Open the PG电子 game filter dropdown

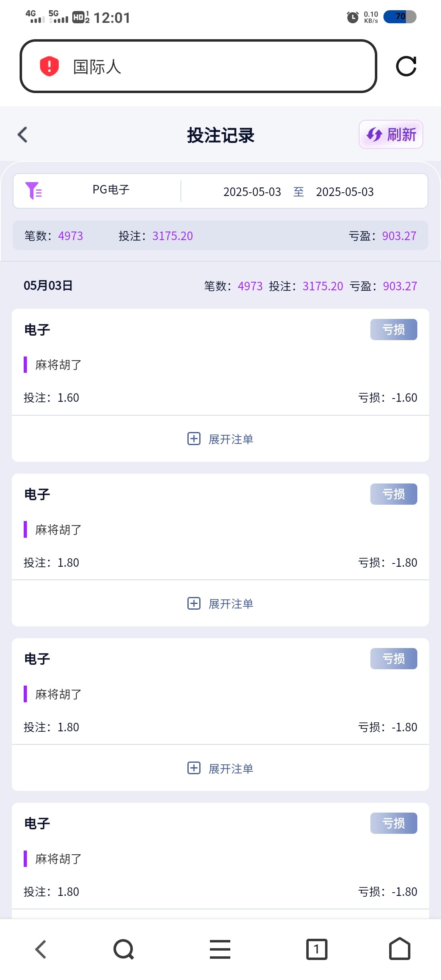tap(111, 190)
